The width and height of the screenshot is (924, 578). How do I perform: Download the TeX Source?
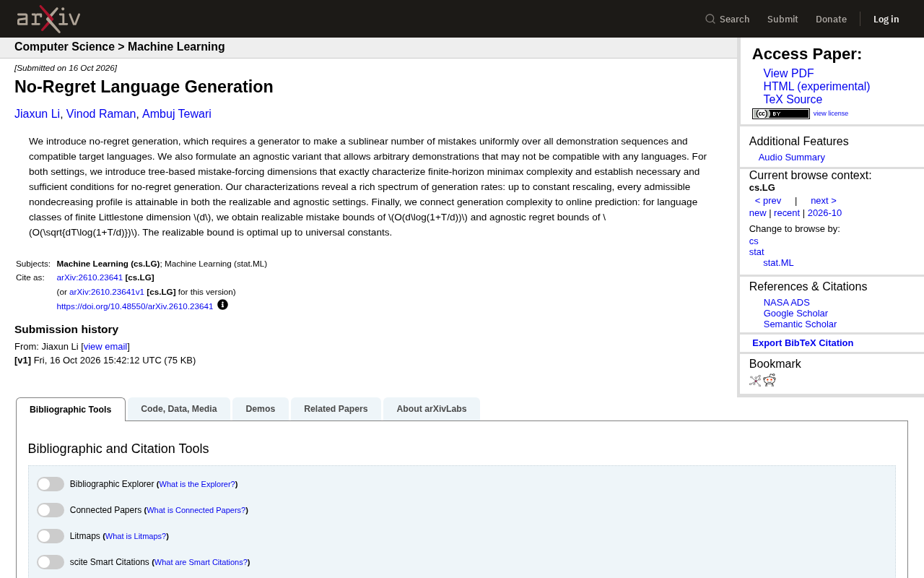click(793, 100)
